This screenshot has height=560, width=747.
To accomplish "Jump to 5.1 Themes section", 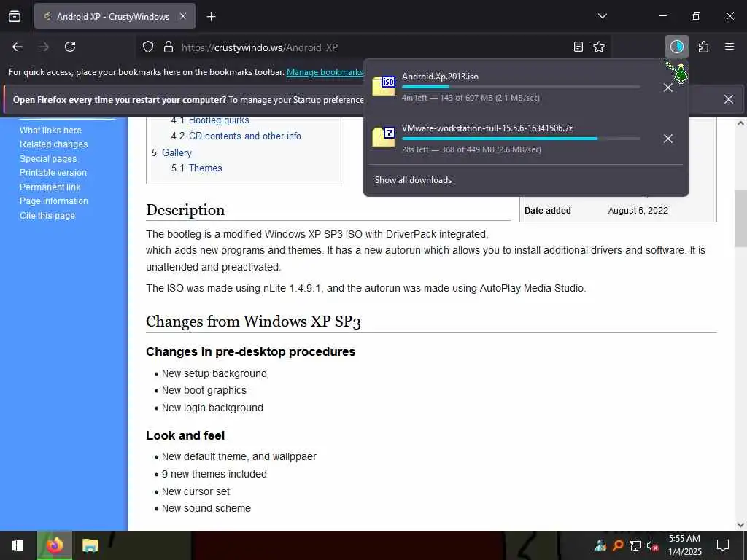I will [x=197, y=168].
